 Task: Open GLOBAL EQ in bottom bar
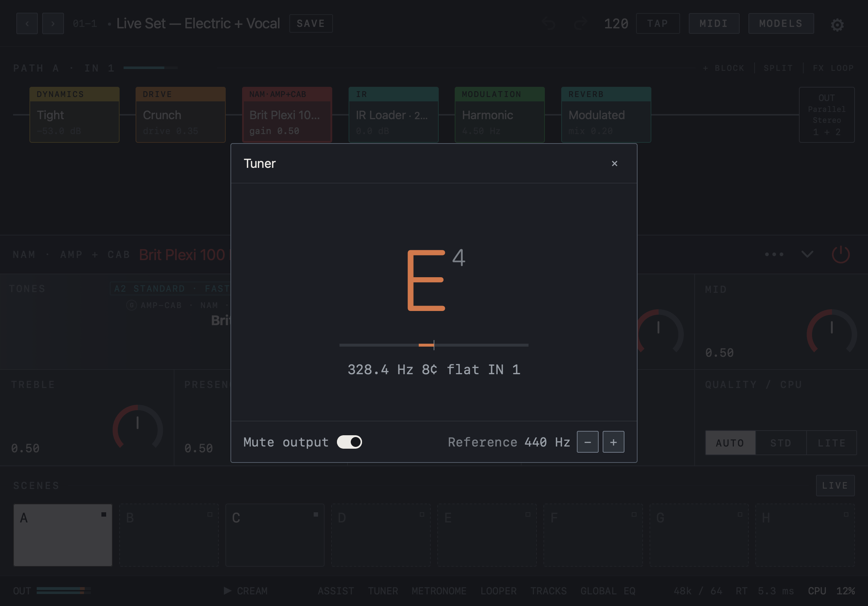608,591
